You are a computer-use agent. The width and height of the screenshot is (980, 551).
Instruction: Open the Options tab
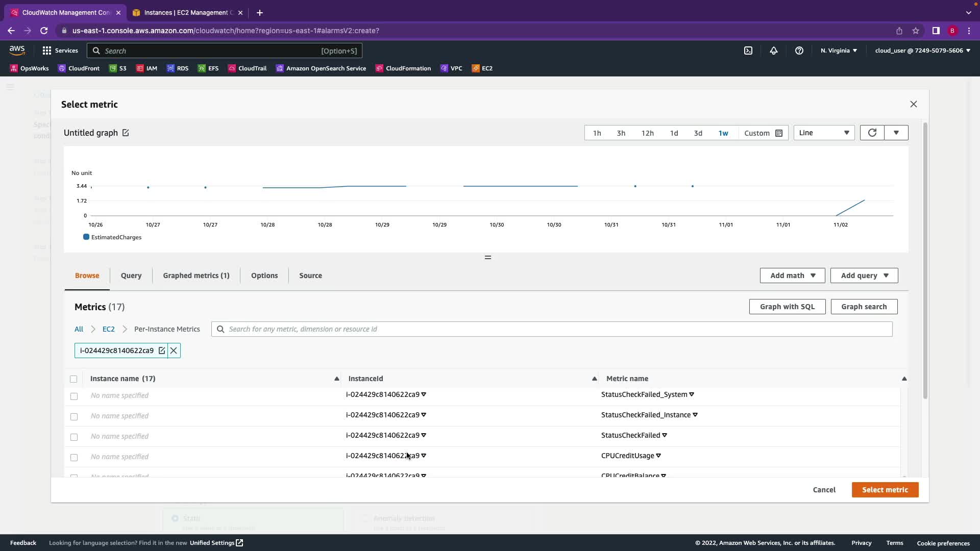click(x=264, y=275)
